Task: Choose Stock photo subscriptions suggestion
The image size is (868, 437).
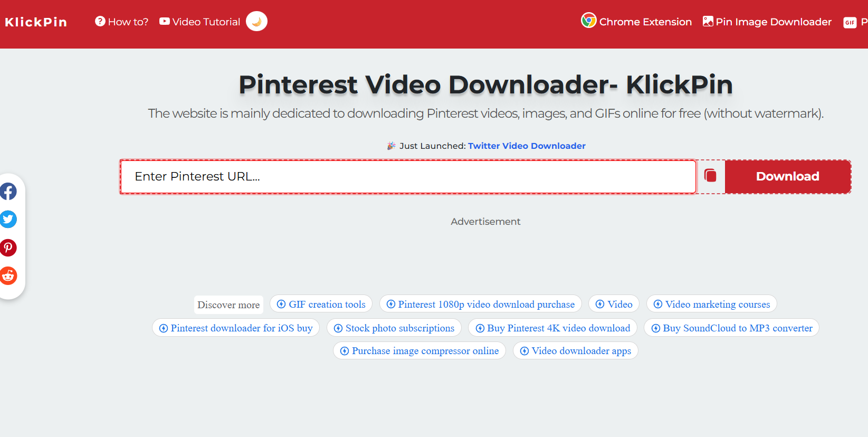Action: [394, 328]
